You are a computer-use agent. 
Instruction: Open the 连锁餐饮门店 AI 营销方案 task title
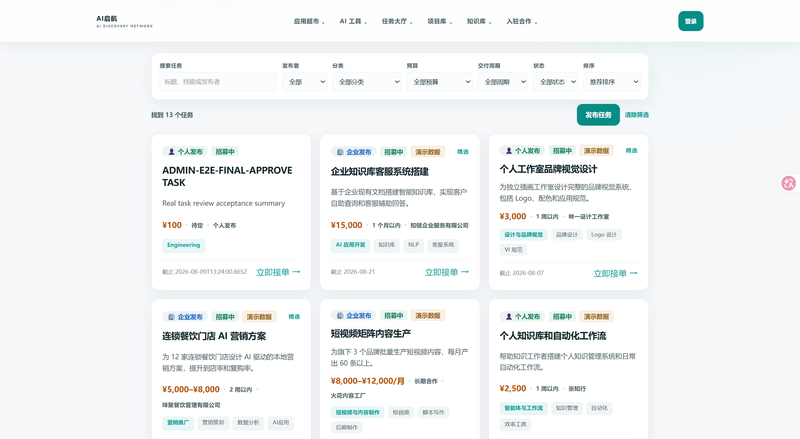tap(214, 336)
